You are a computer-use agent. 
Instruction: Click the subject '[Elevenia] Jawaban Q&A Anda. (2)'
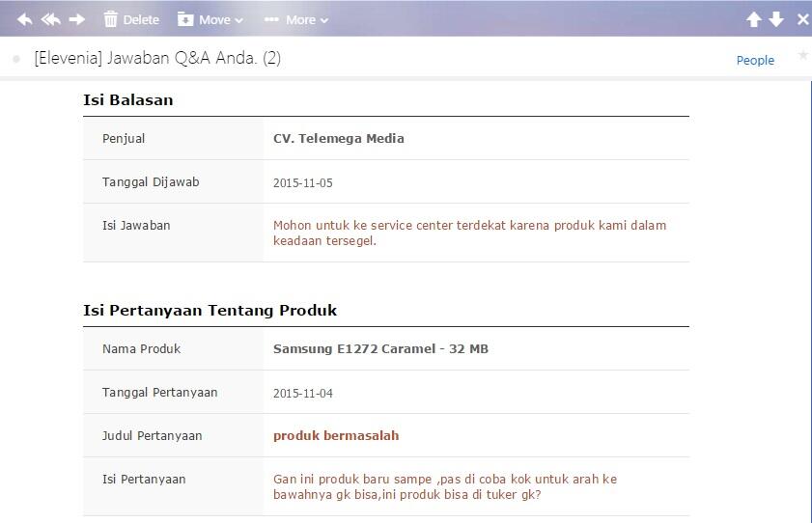pos(157,58)
